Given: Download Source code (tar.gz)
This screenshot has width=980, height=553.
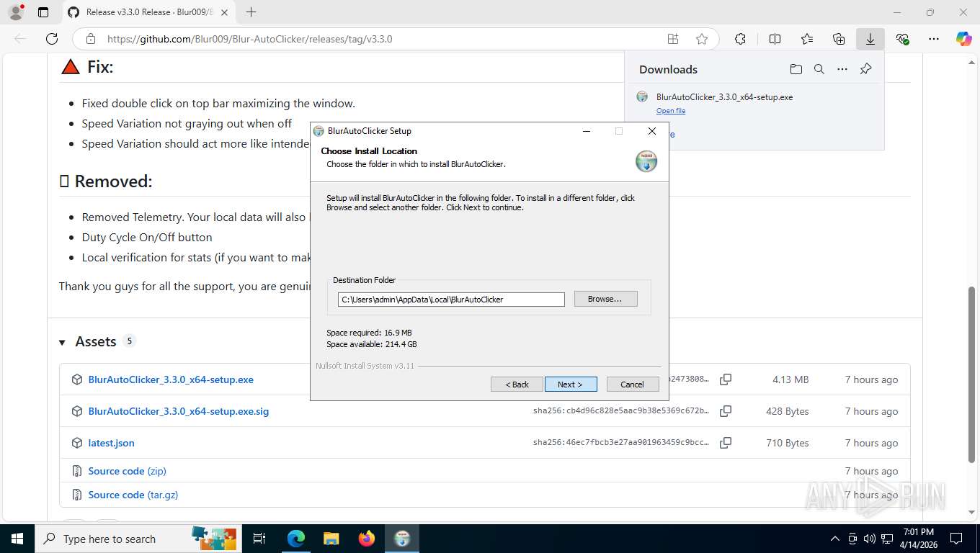Looking at the screenshot, I should 133,495.
